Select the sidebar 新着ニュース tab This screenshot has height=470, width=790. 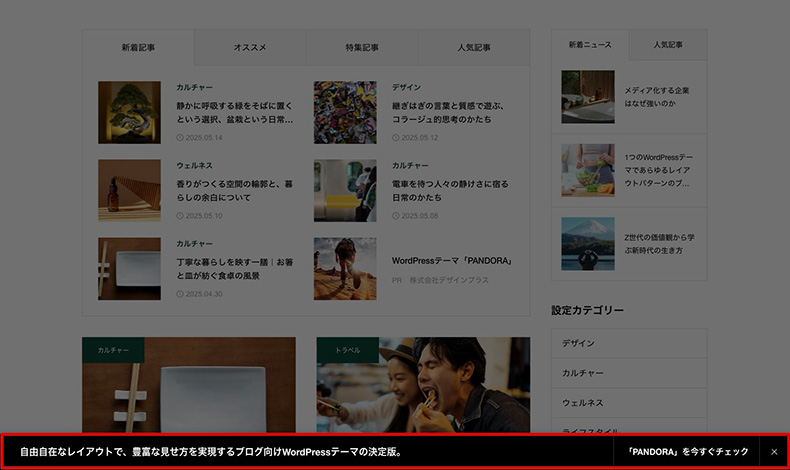pos(590,45)
